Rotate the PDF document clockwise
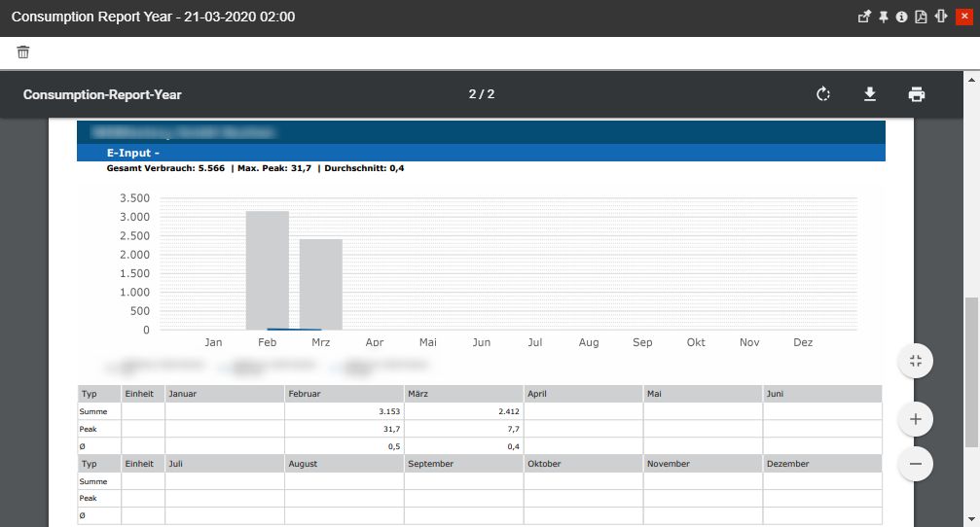Viewport: 980px width, 527px height. click(x=823, y=94)
